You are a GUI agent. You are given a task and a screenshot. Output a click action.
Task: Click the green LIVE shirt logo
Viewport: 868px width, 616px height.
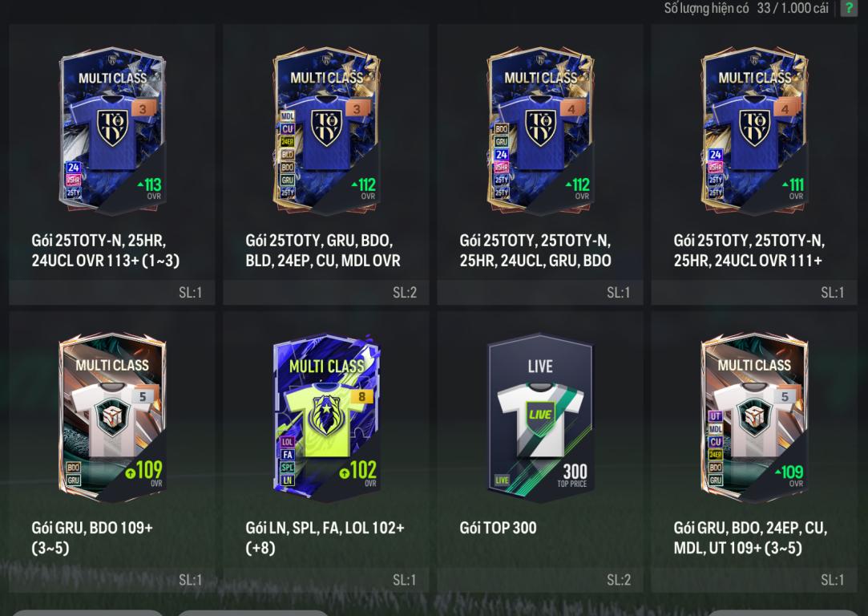539,415
